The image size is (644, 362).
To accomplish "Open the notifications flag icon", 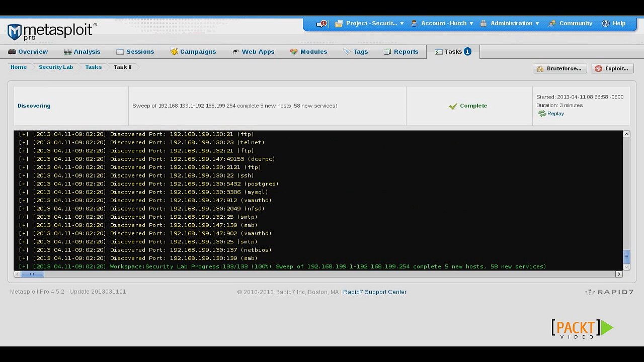I will tap(321, 24).
